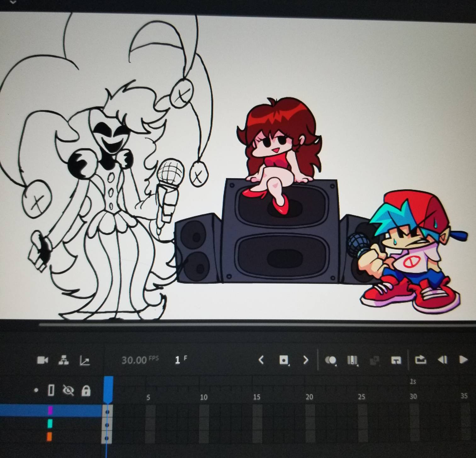This screenshot has height=458, width=476.
Task: Click the greyed-out Create Tween icon
Action: 374,360
